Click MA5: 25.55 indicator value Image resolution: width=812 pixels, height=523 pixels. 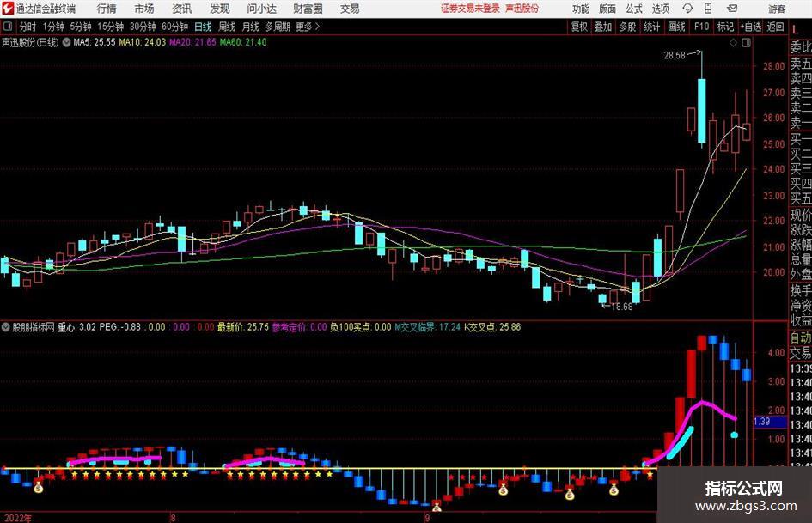(95, 42)
